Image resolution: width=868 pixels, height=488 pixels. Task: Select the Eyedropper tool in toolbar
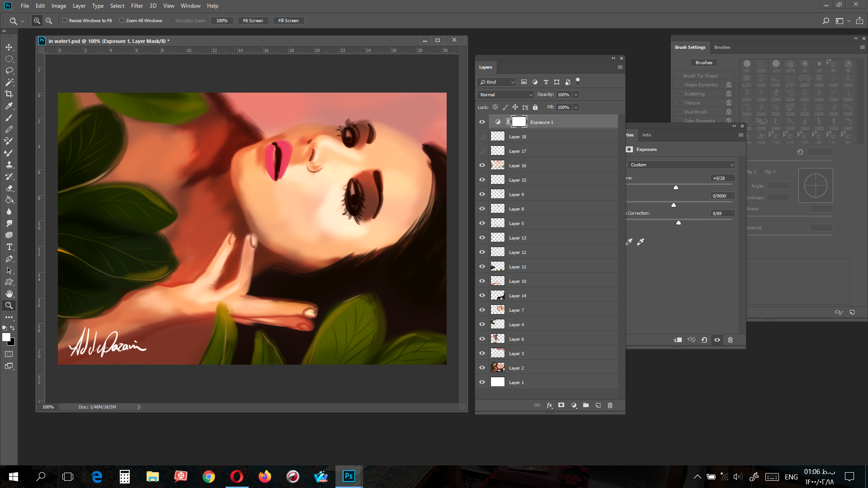click(x=9, y=106)
